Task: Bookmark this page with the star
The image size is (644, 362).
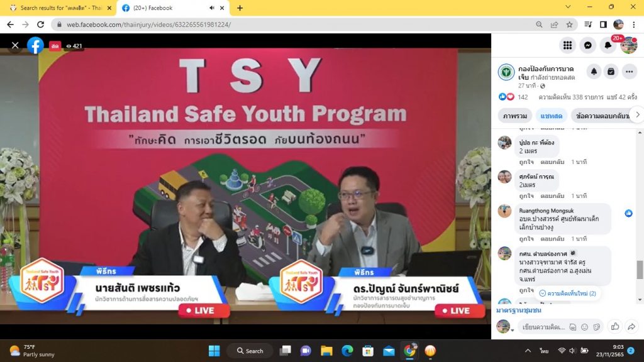Action: (x=569, y=25)
